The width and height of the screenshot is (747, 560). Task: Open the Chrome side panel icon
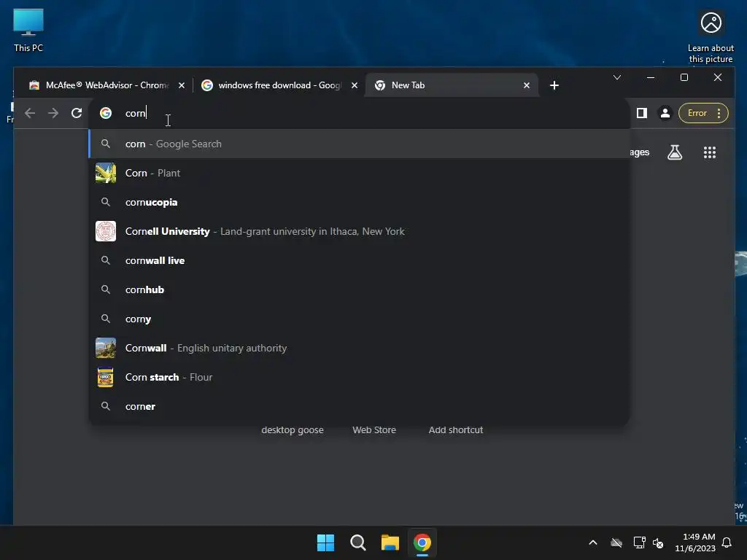(642, 113)
